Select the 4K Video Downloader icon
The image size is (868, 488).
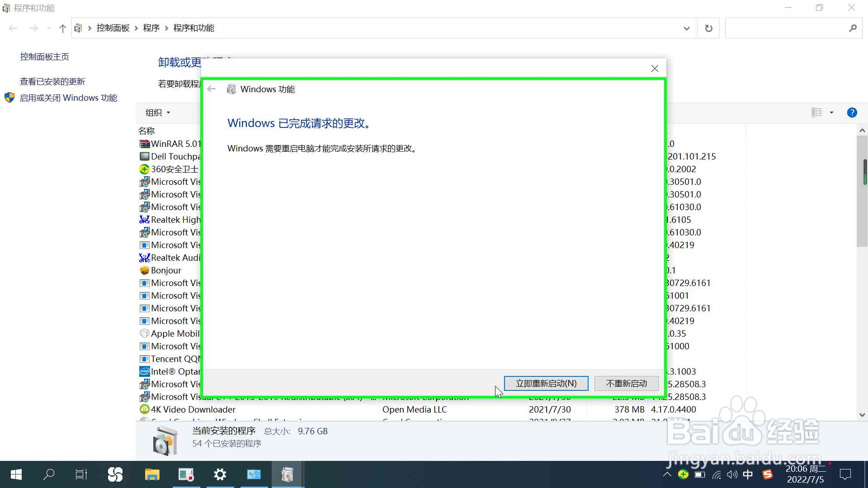145,409
